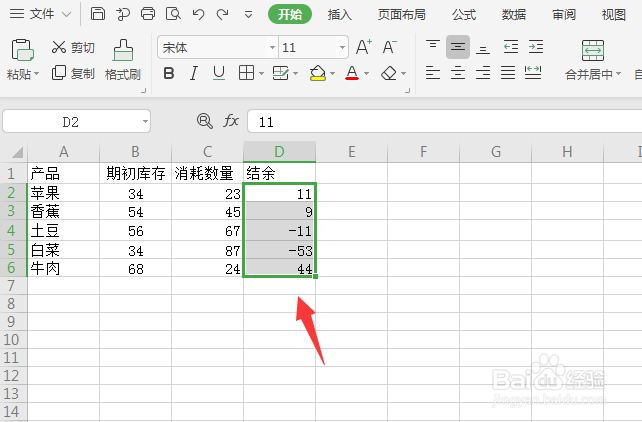Click the eraser clear icon

389,74
